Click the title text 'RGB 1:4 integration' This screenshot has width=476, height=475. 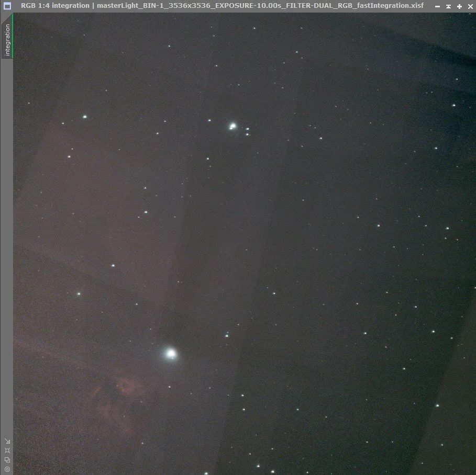[55, 5]
